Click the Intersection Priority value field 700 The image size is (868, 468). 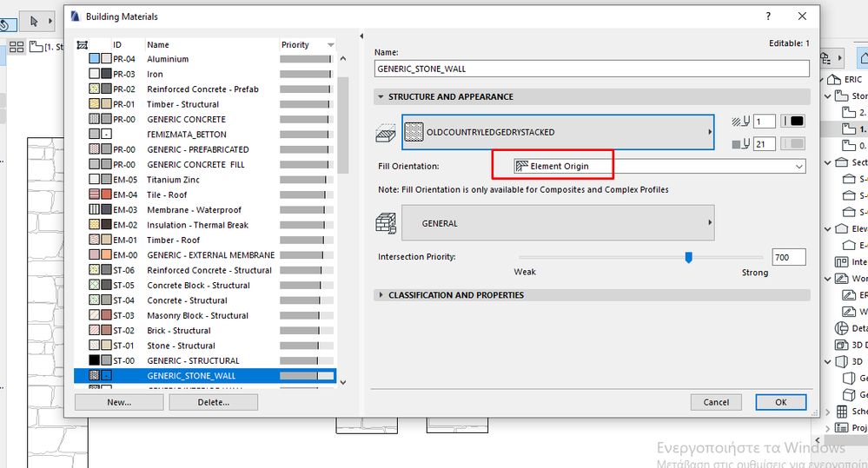789,257
